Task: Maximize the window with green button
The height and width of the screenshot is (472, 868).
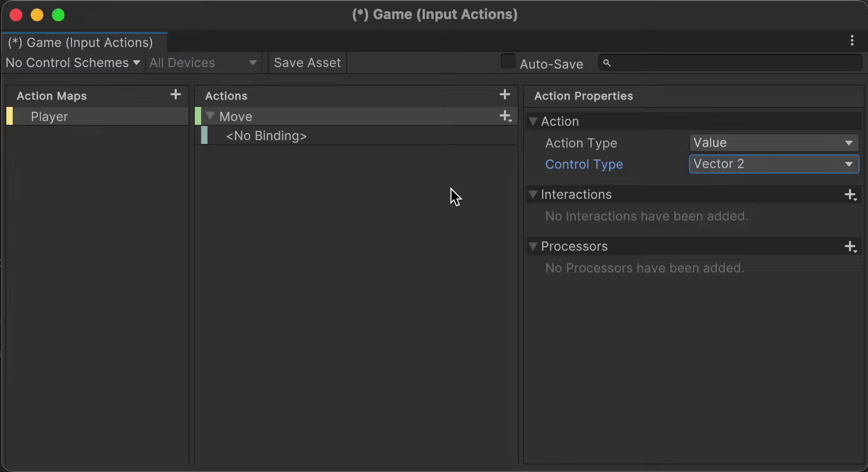Action: point(58,15)
